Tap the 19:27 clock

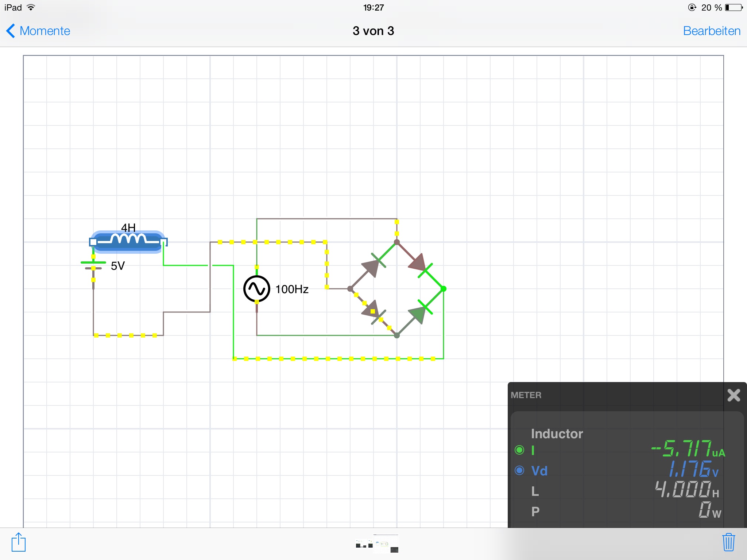coord(373,8)
